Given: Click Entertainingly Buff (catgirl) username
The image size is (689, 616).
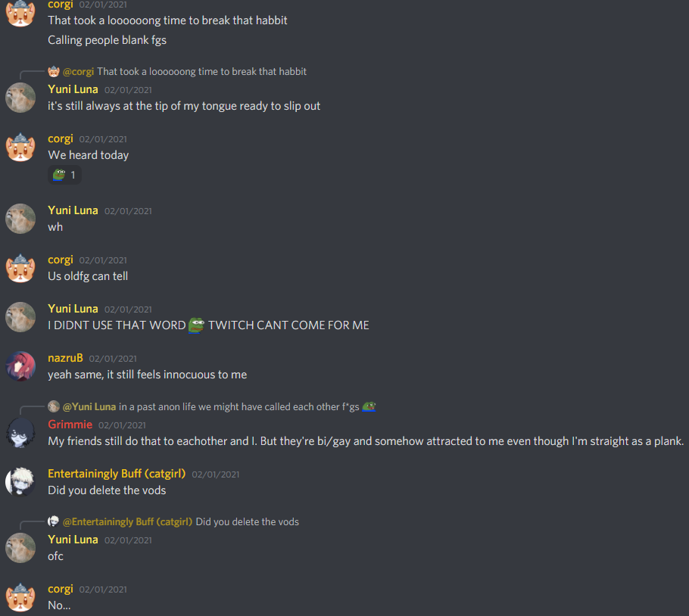Looking at the screenshot, I should [117, 474].
